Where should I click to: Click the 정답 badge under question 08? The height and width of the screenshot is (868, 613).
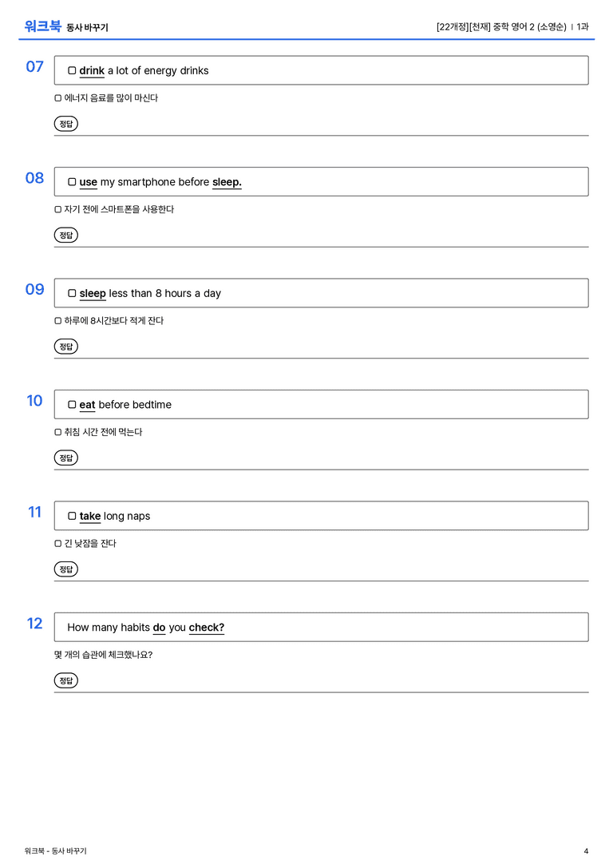click(65, 235)
